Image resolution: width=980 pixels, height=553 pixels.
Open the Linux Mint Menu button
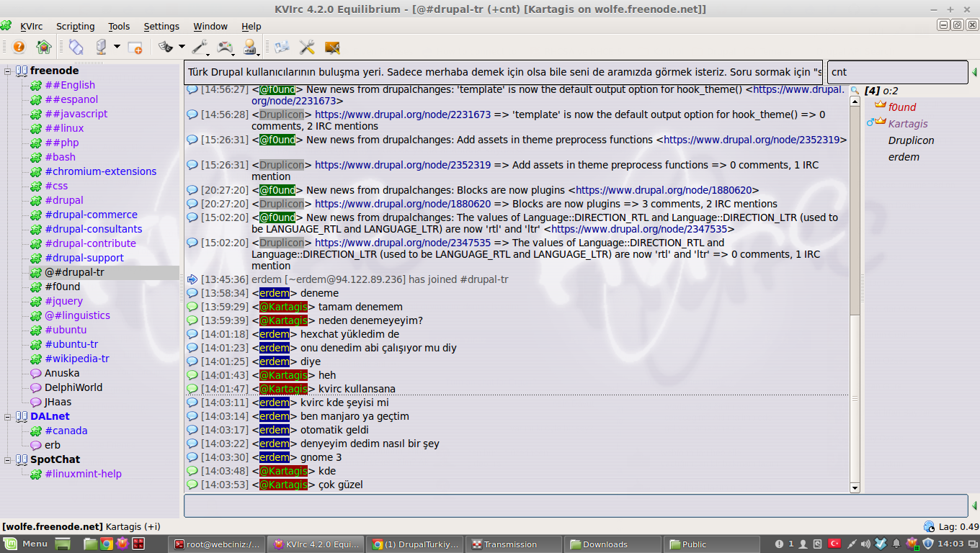point(24,544)
